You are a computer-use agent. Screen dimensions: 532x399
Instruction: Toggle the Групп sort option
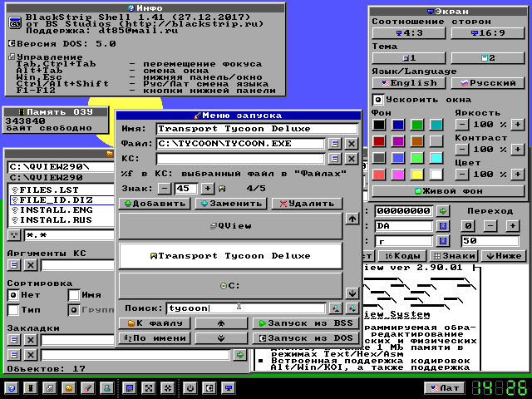click(74, 310)
